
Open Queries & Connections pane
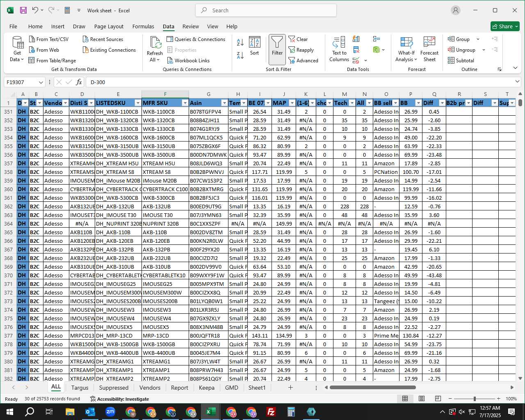[x=196, y=39]
